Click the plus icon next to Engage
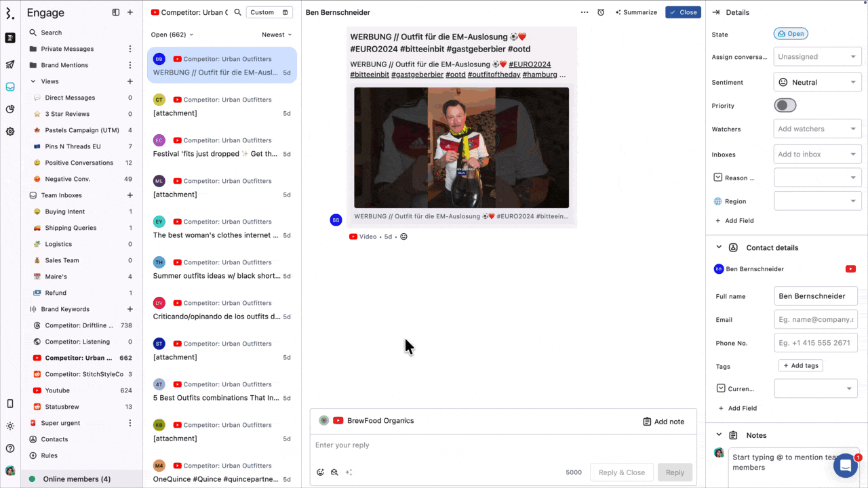868x488 pixels. [130, 12]
